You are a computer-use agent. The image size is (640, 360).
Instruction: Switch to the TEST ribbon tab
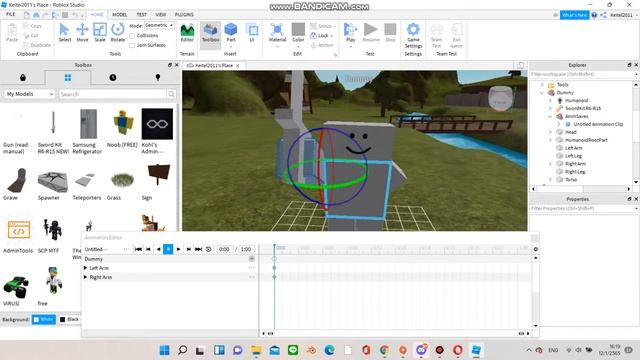point(141,14)
